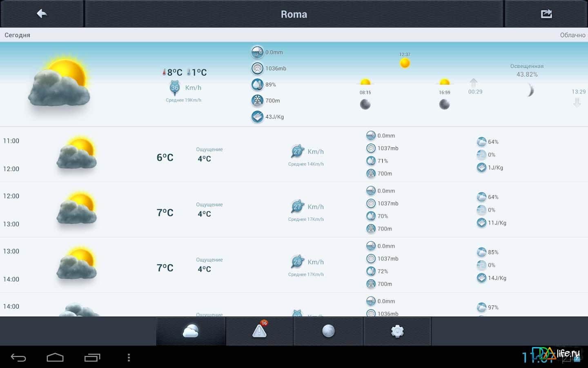The height and width of the screenshot is (368, 588).
Task: Tap the Сегодня header label
Action: 17,35
